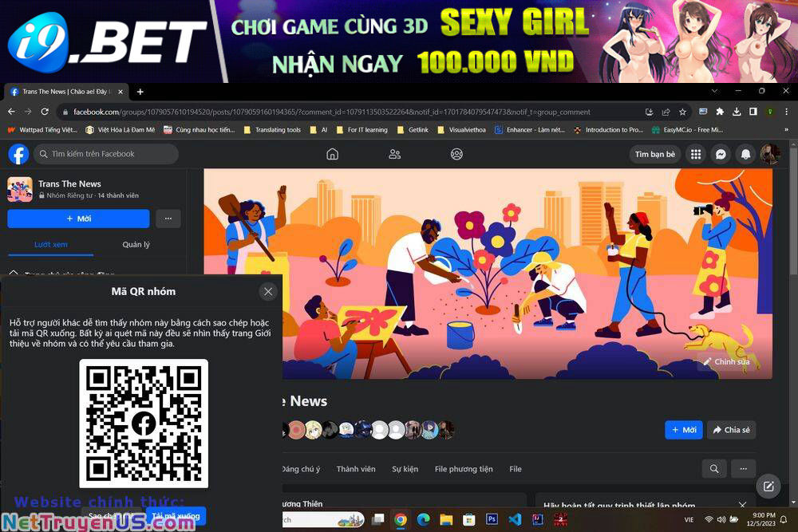Open the Facebook apps grid menu

[x=696, y=154]
